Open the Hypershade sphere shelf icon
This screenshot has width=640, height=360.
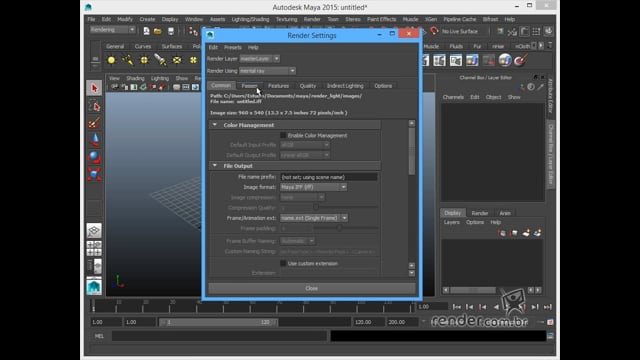(505, 60)
